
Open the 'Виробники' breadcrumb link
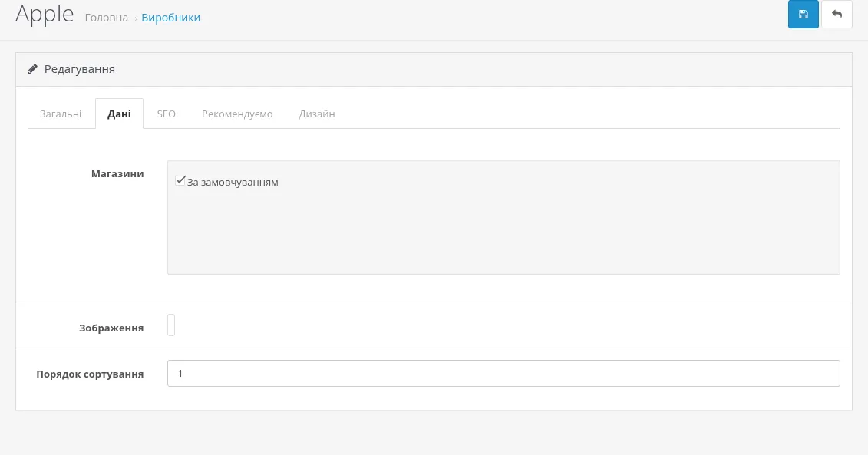(170, 18)
